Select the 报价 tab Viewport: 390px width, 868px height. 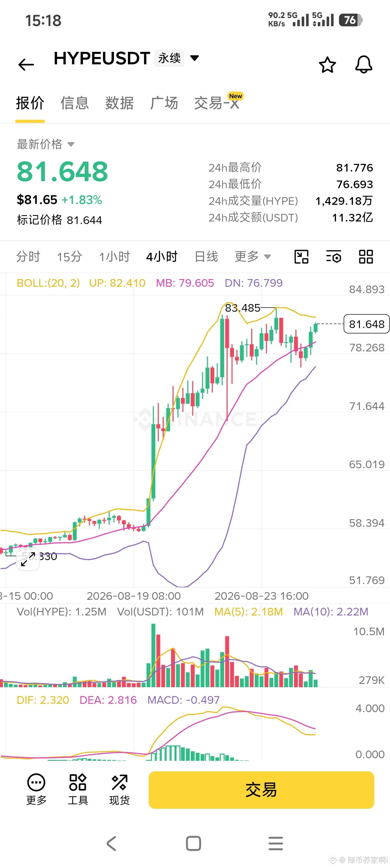click(30, 103)
